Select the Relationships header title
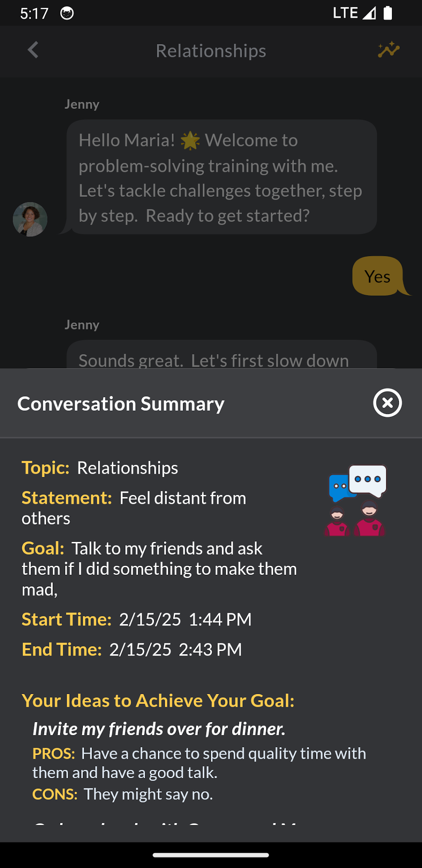The image size is (422, 868). coord(211,51)
